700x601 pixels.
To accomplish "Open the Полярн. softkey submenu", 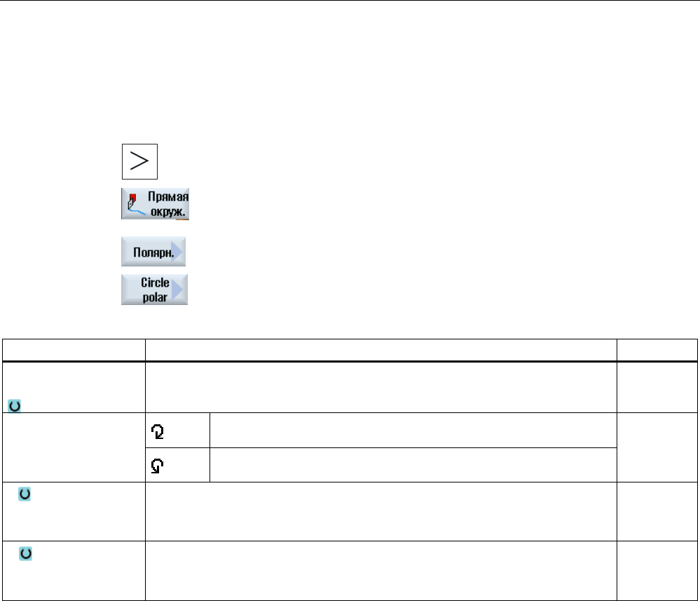I will point(153,252).
